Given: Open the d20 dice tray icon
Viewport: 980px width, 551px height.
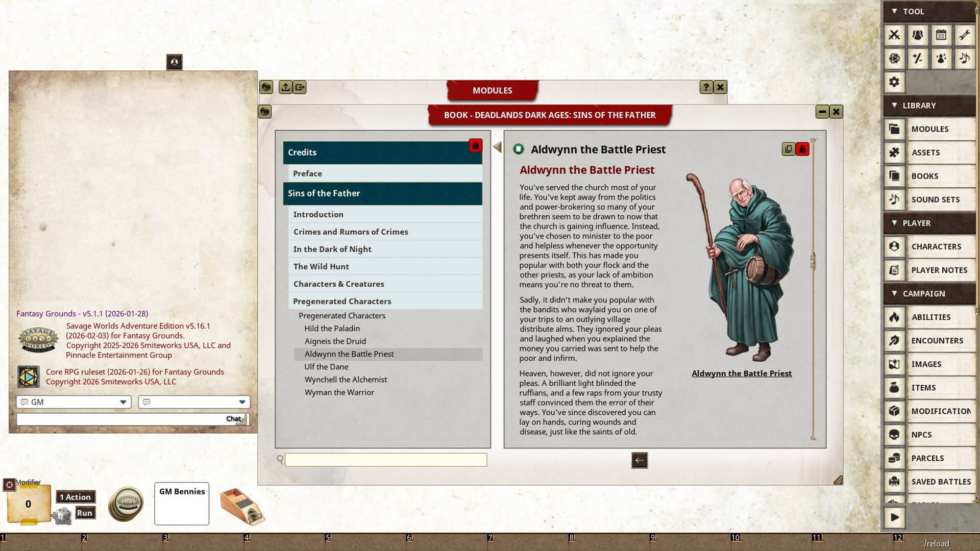Looking at the screenshot, I should pos(895,58).
